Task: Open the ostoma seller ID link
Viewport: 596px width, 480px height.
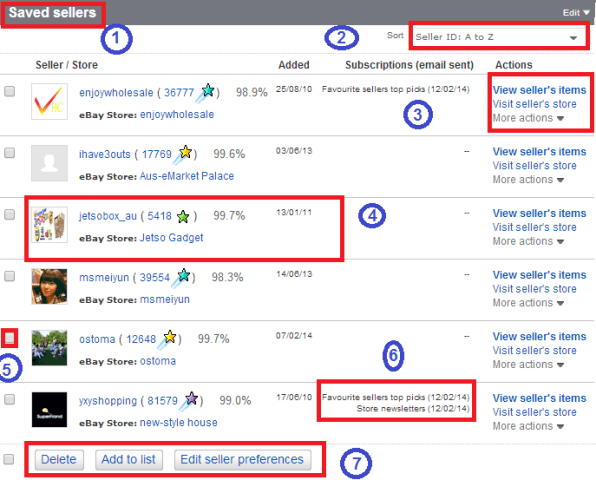Action: coord(97,339)
